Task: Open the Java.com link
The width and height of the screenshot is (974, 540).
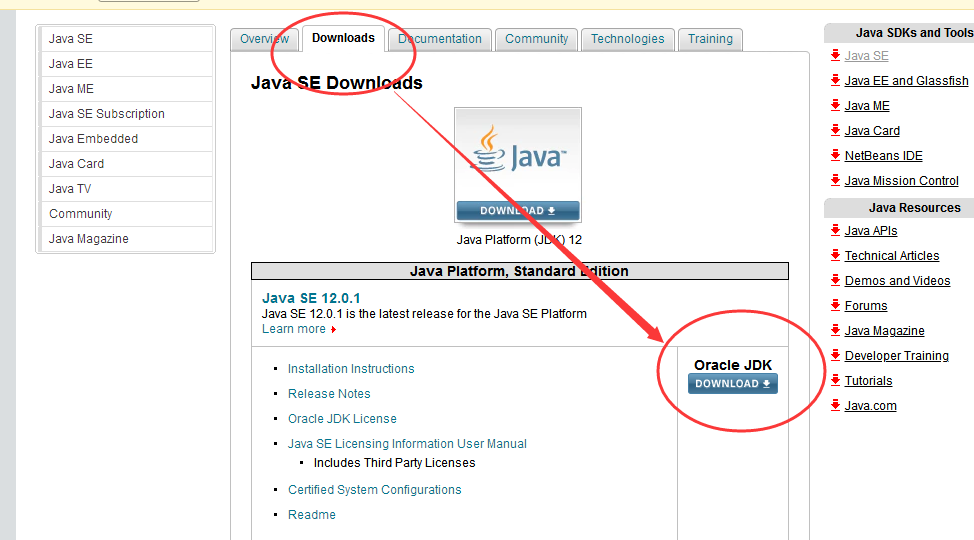Action: click(x=870, y=406)
